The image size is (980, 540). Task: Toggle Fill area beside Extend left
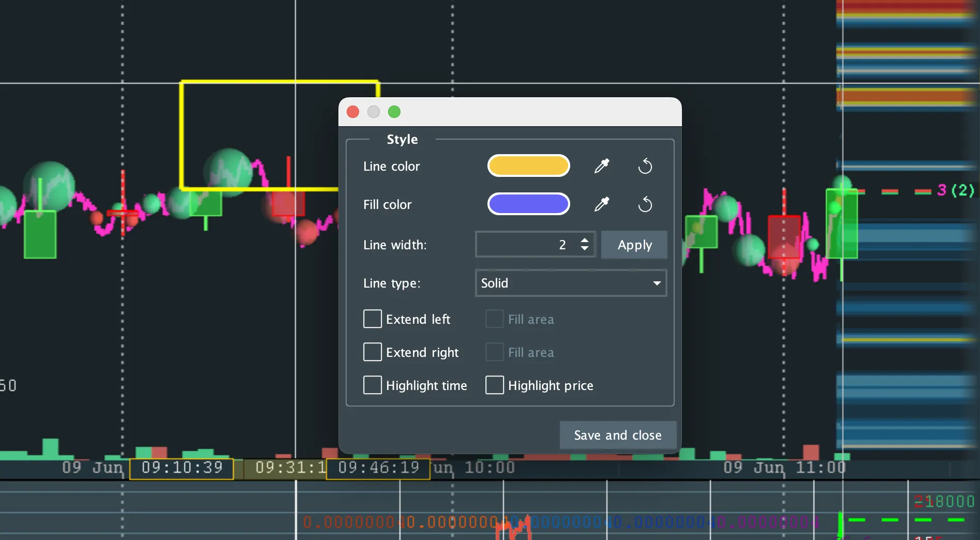click(495, 319)
